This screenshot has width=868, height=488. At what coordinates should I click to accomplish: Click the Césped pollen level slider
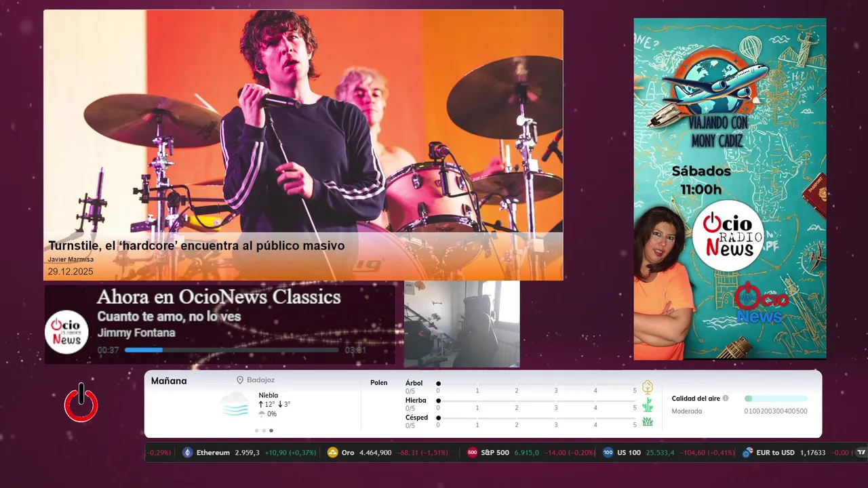(x=537, y=418)
